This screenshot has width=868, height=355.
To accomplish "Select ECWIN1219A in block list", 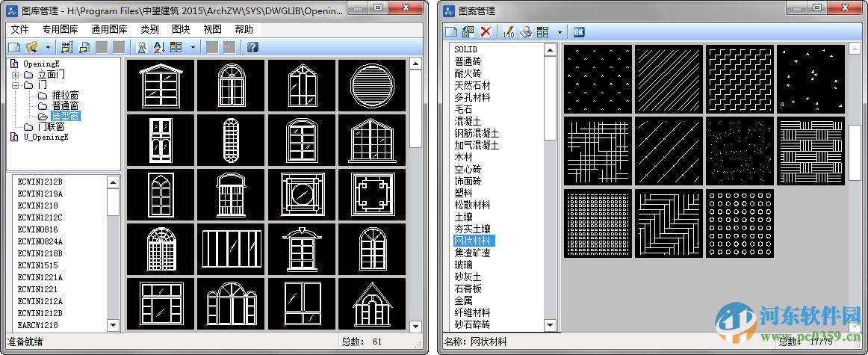I will click(40, 194).
